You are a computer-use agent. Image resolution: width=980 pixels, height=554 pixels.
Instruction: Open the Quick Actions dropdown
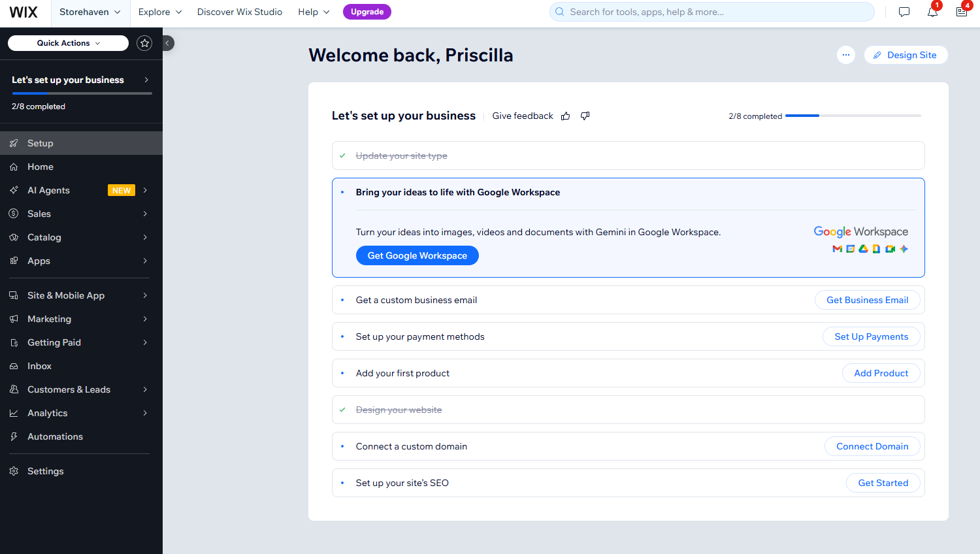pos(68,43)
